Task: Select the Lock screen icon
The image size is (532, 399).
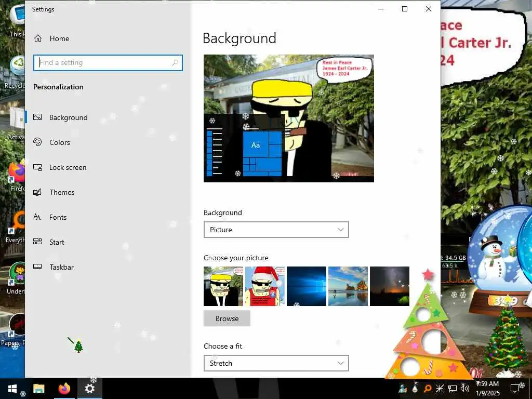Action: (x=37, y=167)
